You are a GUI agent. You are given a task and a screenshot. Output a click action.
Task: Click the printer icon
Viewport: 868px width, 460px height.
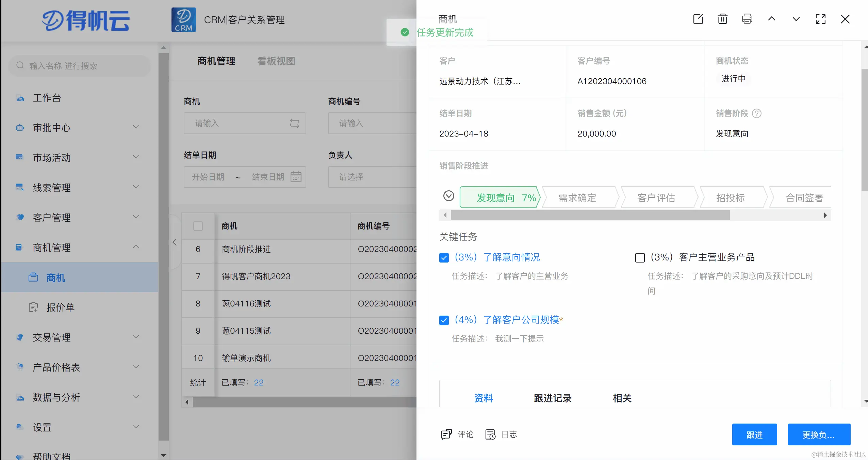pos(747,19)
